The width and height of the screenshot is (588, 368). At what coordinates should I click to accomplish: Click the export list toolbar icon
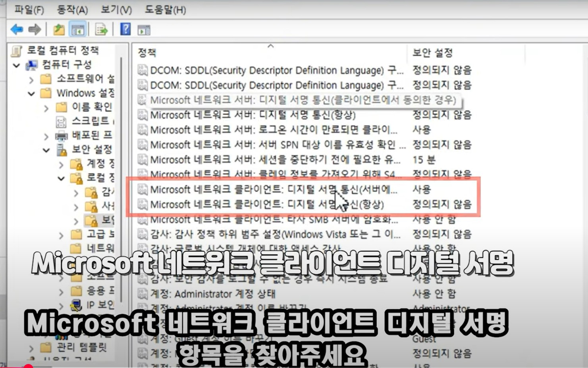click(x=101, y=29)
